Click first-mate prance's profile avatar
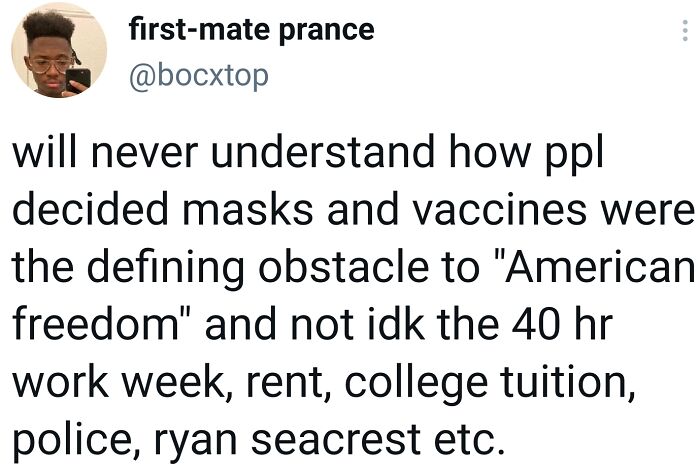The image size is (700, 468). click(59, 50)
